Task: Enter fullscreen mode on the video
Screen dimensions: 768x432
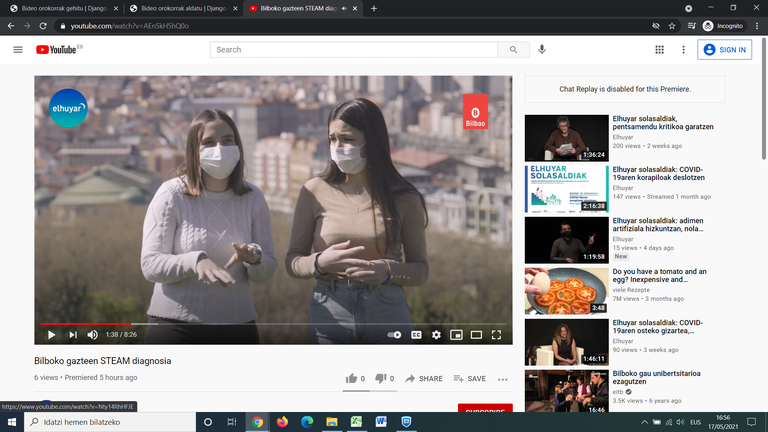Action: [x=496, y=335]
